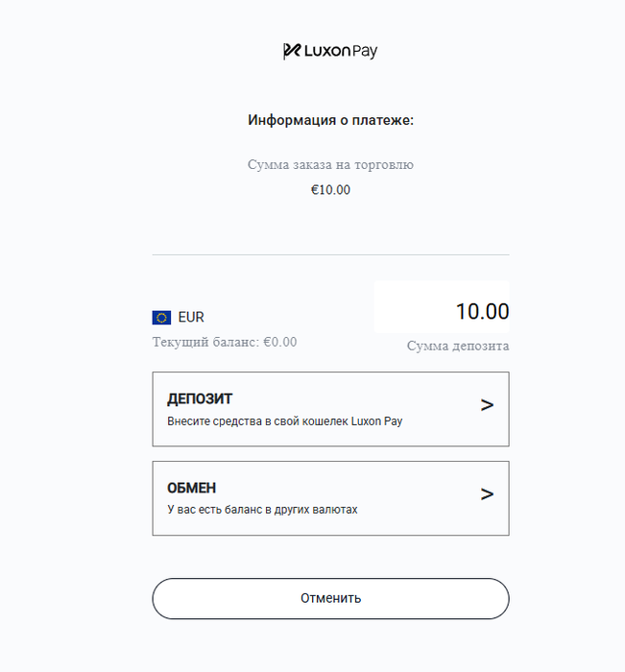Select the ДЕПОЗИТ heading

point(200,399)
